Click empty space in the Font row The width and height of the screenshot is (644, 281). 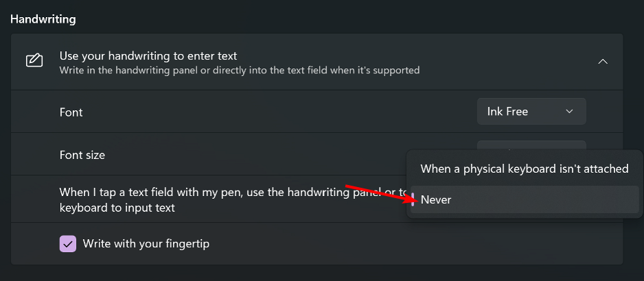coord(275,112)
